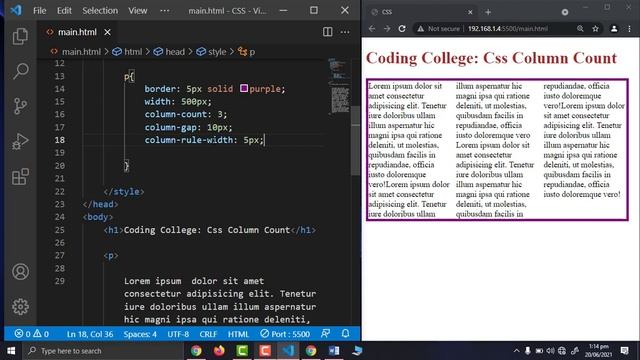640x360 pixels.
Task: Go forward in Chrome browser
Action: click(x=387, y=29)
